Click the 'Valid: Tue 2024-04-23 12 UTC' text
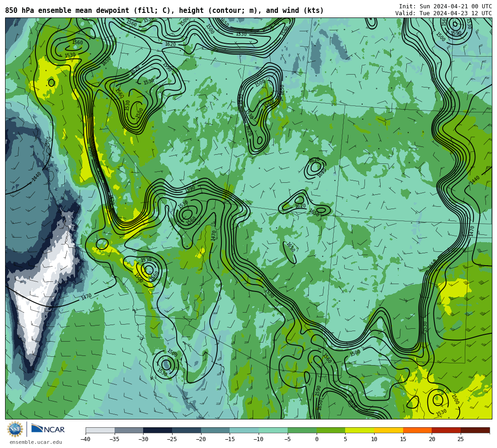Screen dimensions: 497x448 (444, 13)
